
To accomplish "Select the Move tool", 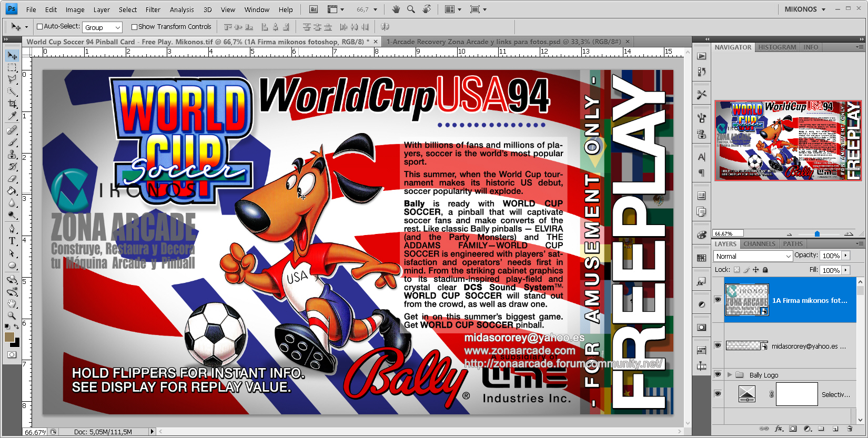I will tap(12, 55).
